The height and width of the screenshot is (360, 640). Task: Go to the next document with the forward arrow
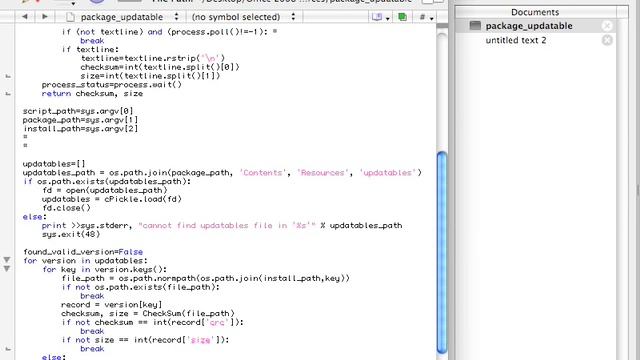click(44, 17)
